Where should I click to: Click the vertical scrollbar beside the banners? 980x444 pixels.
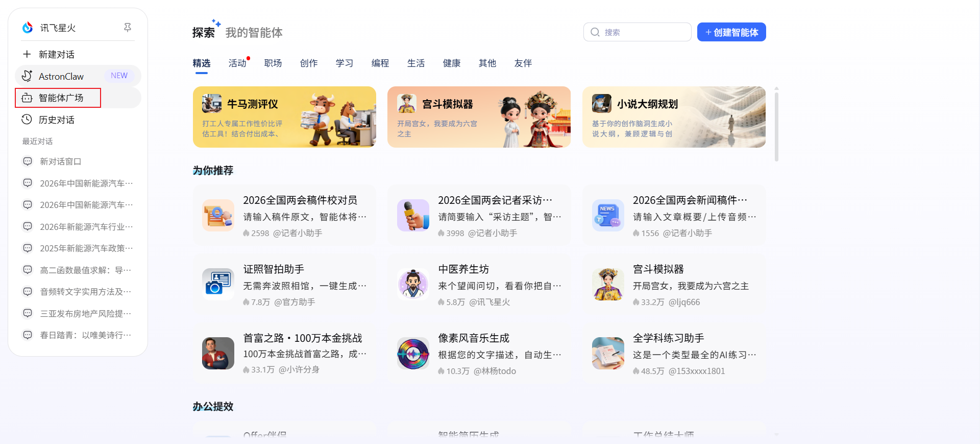[x=776, y=125]
